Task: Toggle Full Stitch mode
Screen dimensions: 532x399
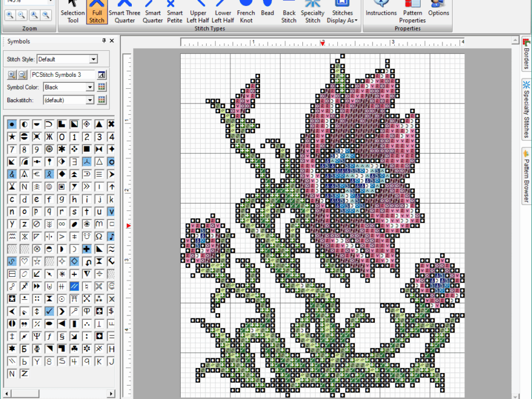Action: tap(97, 12)
